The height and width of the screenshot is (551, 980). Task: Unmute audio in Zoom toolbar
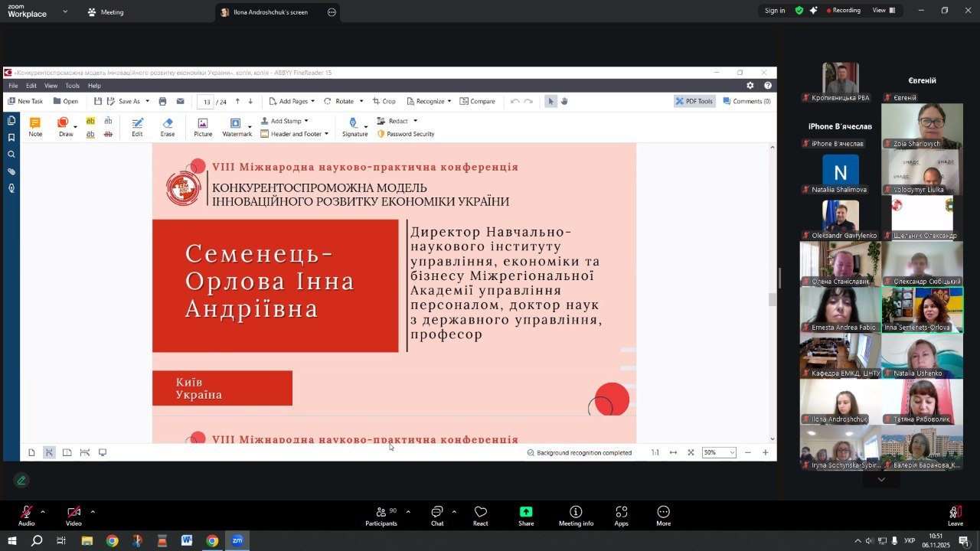[26, 514]
